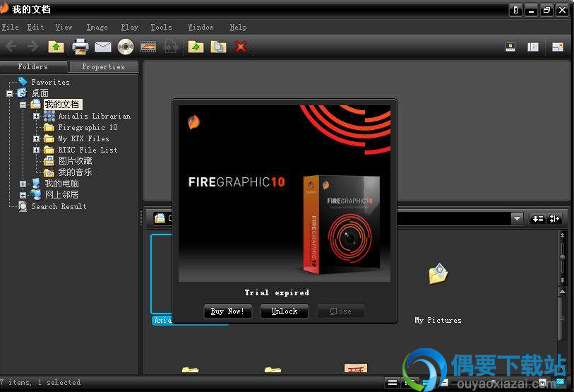Screen dimensions: 574x392
Task: Click the Email envelope icon
Action: (x=103, y=47)
